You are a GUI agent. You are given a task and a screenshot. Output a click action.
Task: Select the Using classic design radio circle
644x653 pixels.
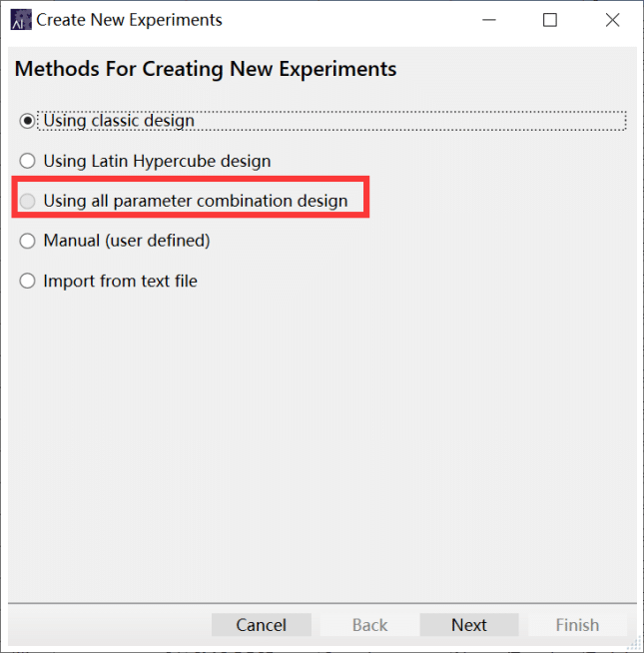pyautogui.click(x=27, y=121)
